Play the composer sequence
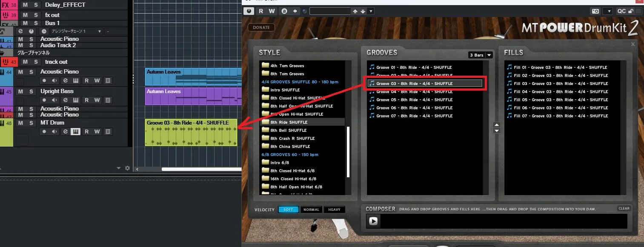 tap(373, 221)
